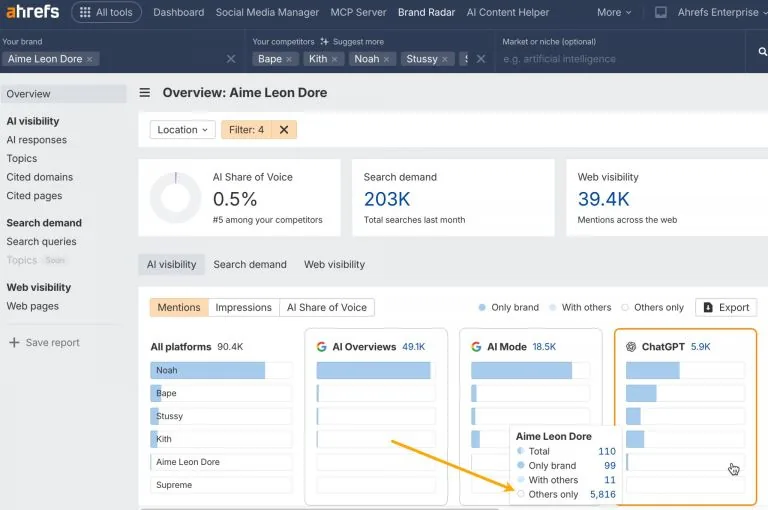Toggle the With others legend item
The image size is (768, 510).
pyautogui.click(x=580, y=307)
